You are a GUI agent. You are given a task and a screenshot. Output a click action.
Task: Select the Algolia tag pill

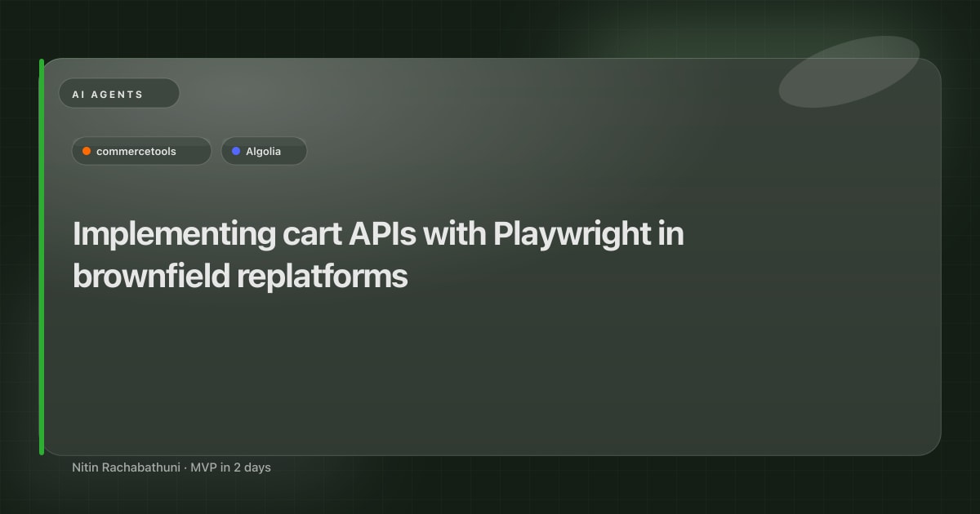264,151
